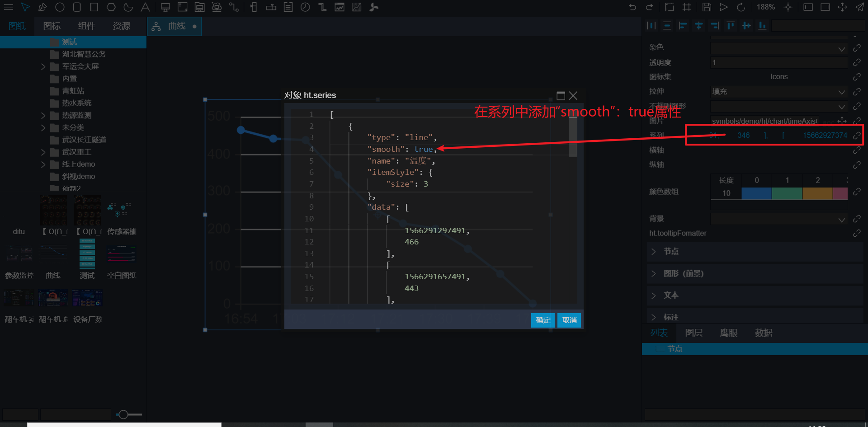Screen dimensions: 868x427
Task: Select the pen drawing tool
Action: 42,7
